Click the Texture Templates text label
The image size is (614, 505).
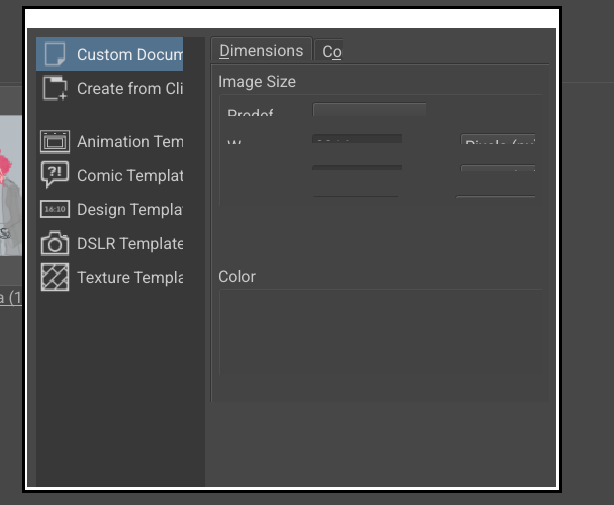[130, 278]
